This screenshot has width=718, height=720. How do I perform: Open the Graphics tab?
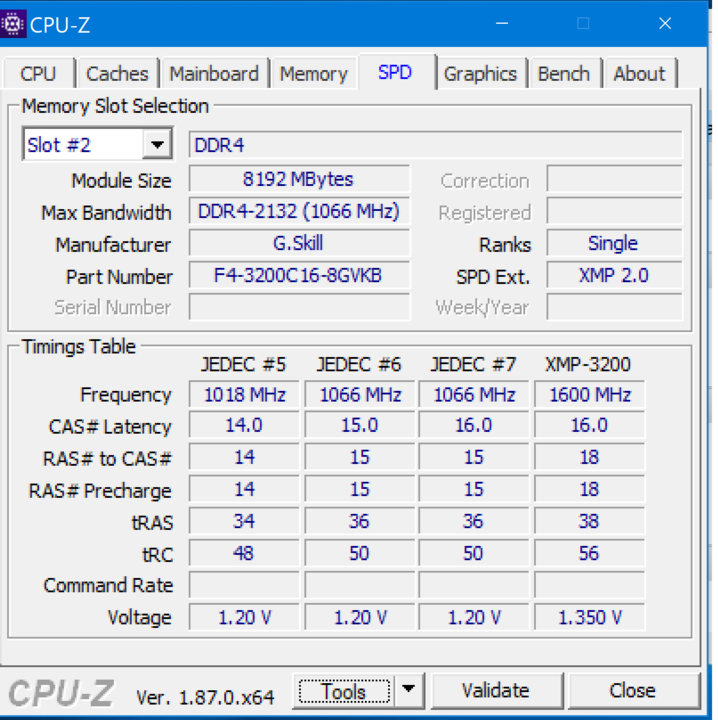coord(480,73)
